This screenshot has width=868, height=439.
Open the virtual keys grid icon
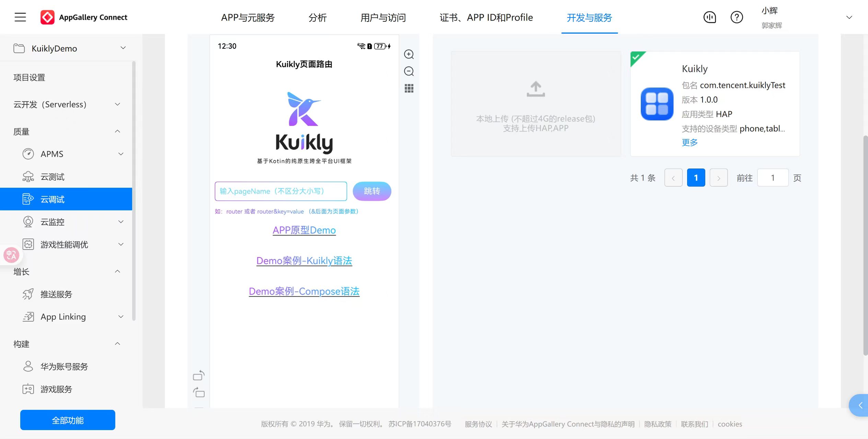[x=409, y=88]
